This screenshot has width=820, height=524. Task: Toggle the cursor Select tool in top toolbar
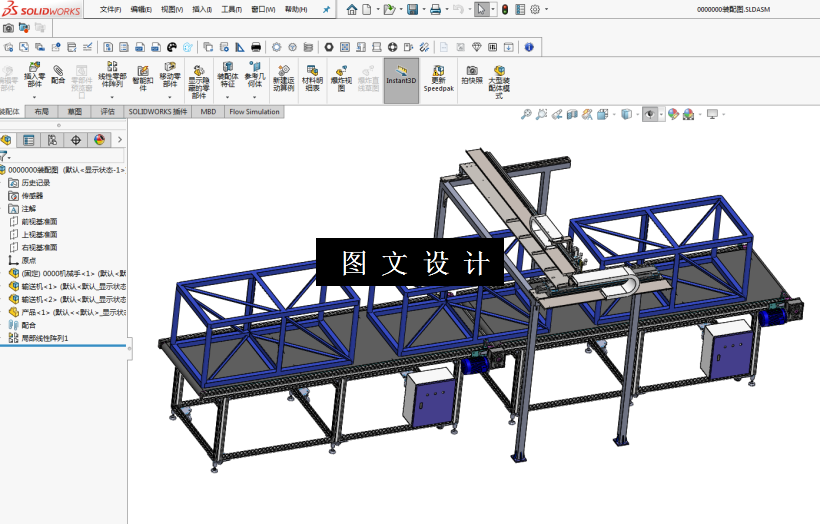pyautogui.click(x=481, y=9)
